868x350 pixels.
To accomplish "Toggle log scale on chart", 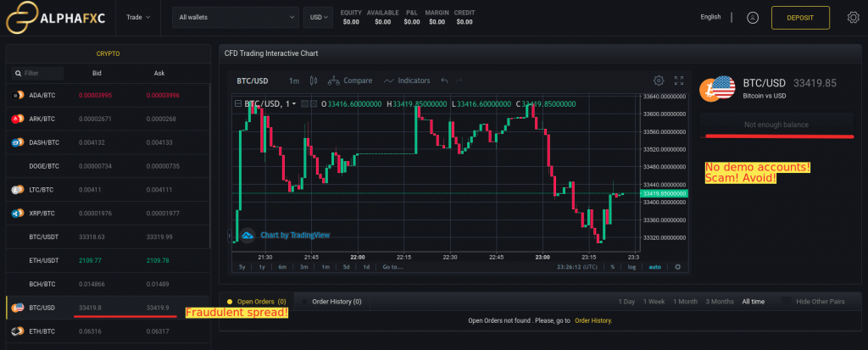I will click(x=632, y=267).
